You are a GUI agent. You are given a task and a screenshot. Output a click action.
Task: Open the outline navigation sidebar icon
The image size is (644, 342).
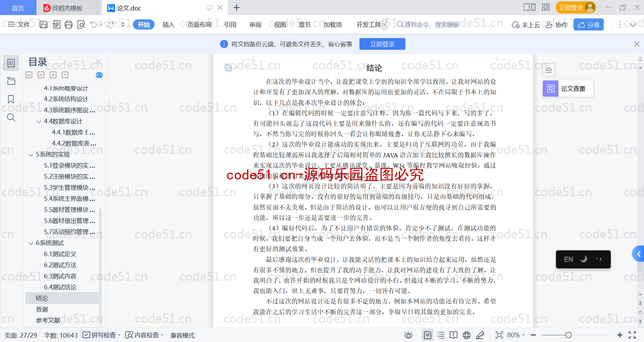(x=11, y=63)
